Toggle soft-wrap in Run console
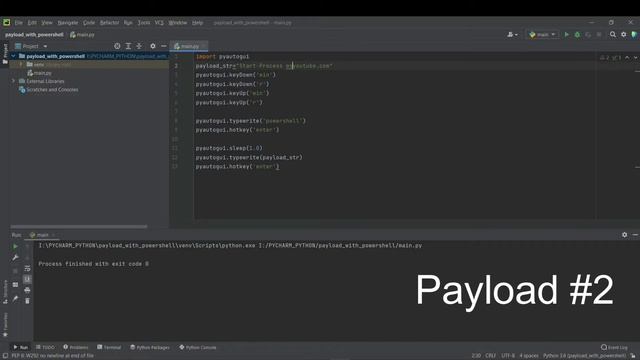The image size is (640, 360). [27, 269]
